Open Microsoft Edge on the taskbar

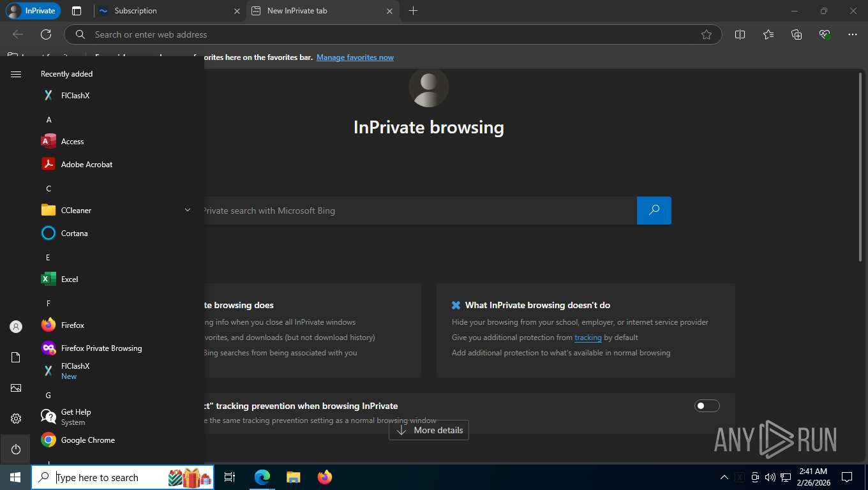[x=262, y=477]
